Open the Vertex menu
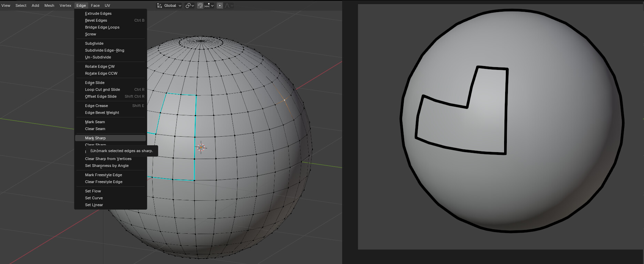Viewport: 644px width, 264px height. 65,6
